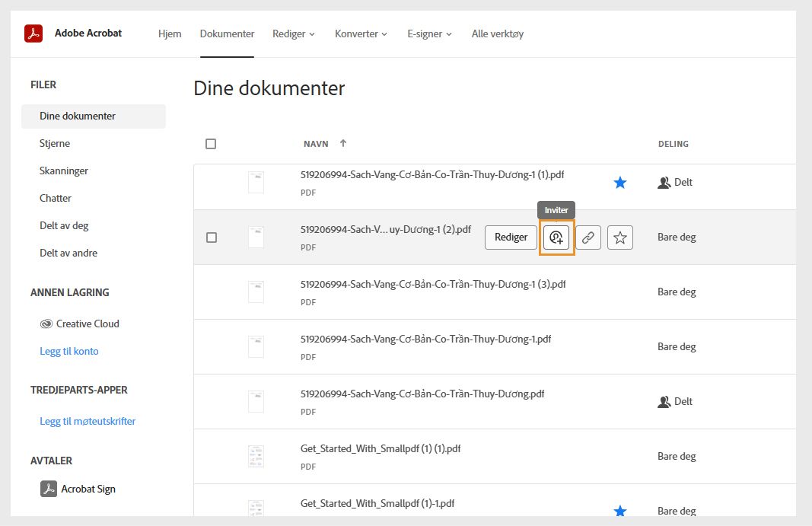Toggle the blue star on Get_Started_With_Smallpdf (1)-1.pdf

tap(620, 511)
